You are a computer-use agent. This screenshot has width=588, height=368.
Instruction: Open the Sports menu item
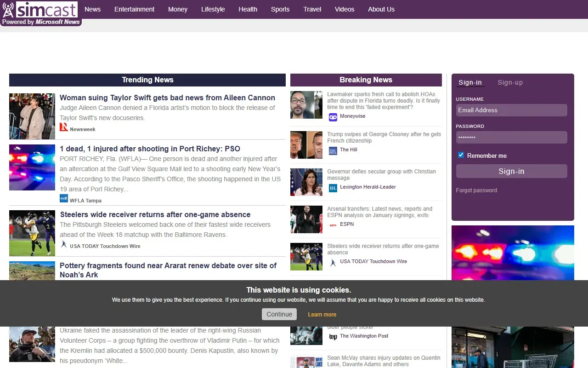[x=280, y=9]
